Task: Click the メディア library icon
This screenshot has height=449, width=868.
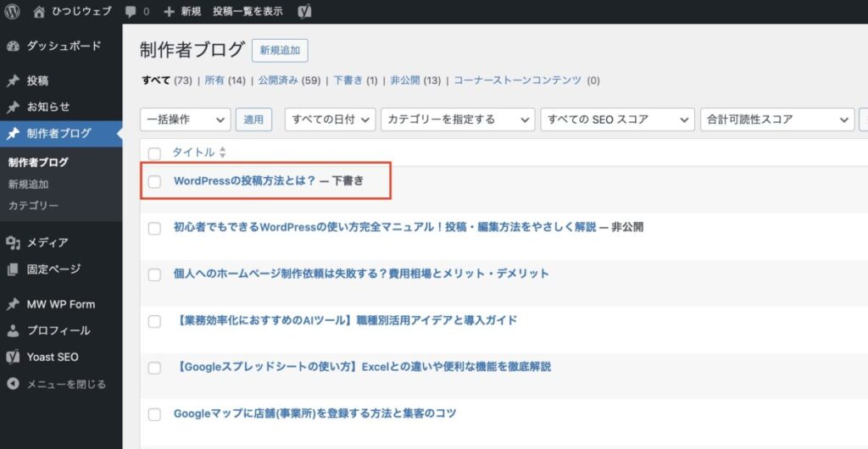Action: (14, 243)
